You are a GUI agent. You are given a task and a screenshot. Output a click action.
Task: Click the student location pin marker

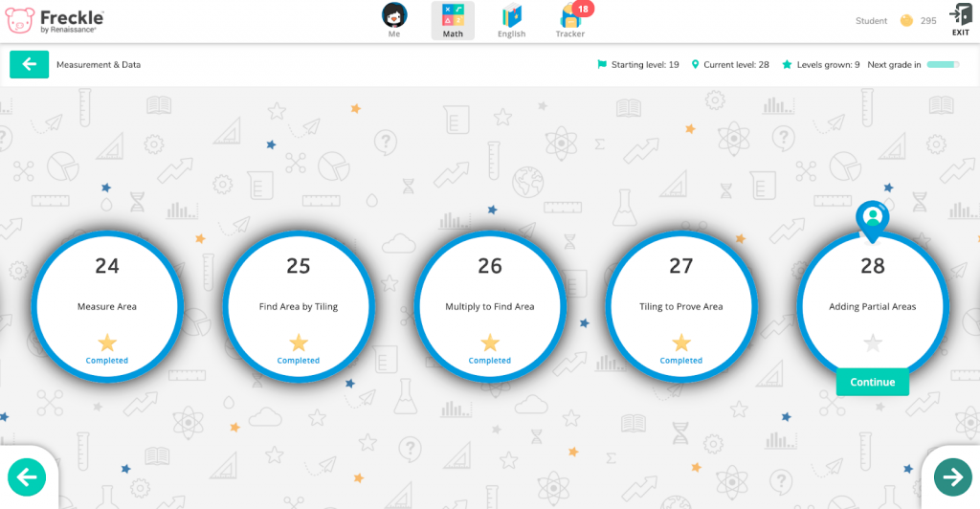pos(873,221)
